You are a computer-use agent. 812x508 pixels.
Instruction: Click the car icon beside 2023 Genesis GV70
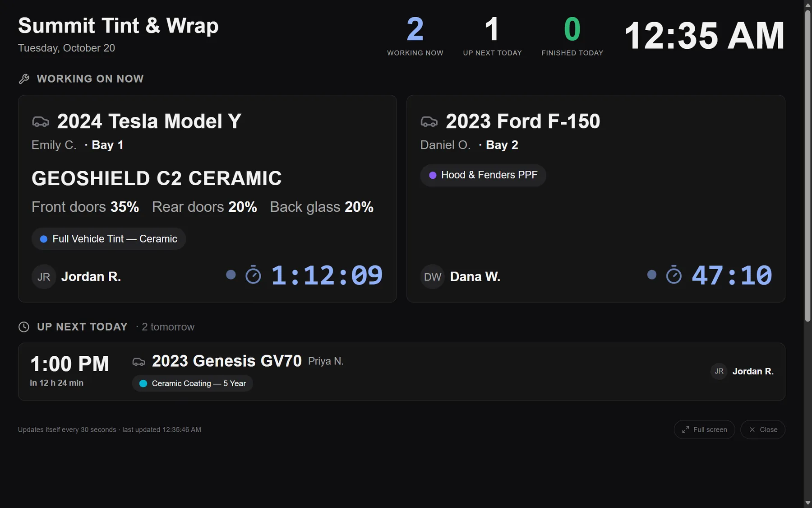coord(138,362)
